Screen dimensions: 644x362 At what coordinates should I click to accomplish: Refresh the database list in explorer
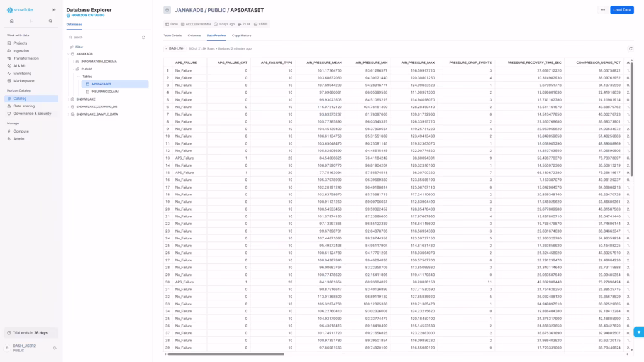click(x=143, y=37)
